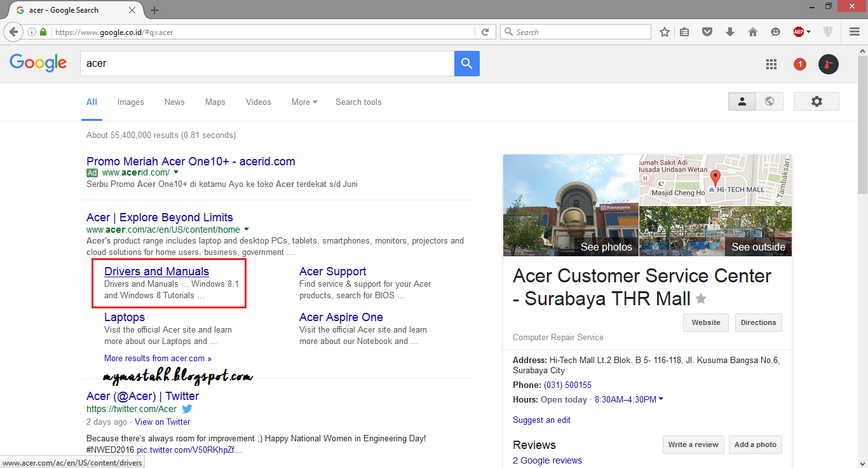Image resolution: width=868 pixels, height=468 pixels.
Task: Click the Twitter bird icon
Action: click(x=187, y=409)
